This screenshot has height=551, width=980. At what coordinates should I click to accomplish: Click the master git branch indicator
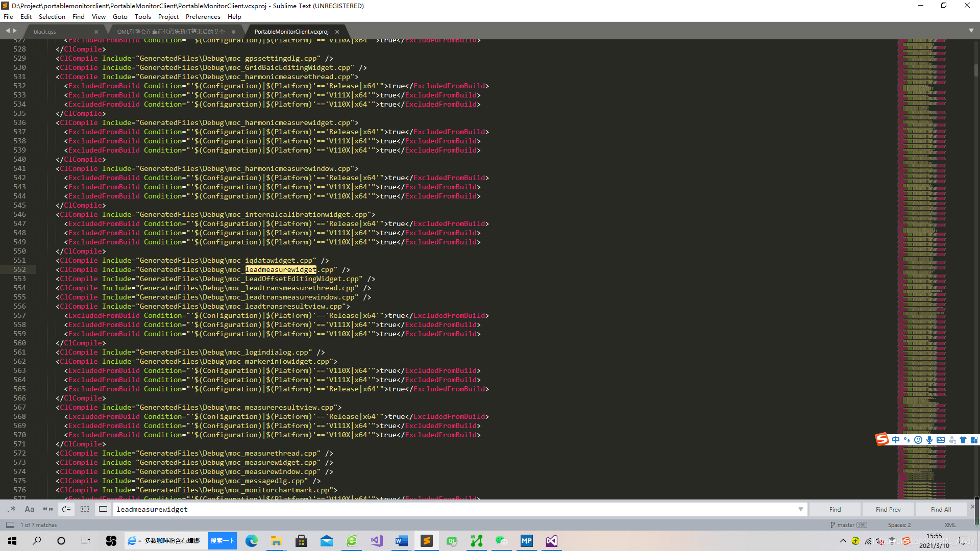[x=845, y=525]
